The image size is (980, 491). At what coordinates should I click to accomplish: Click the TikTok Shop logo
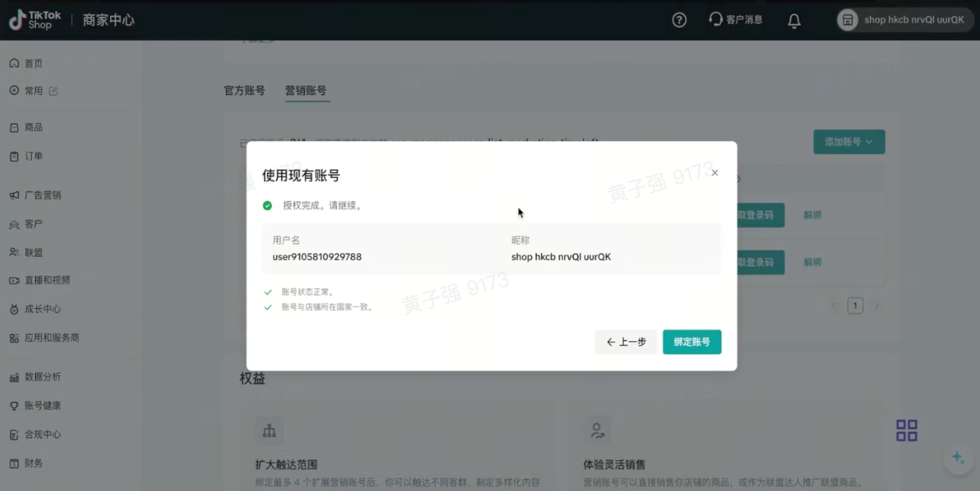coord(35,20)
